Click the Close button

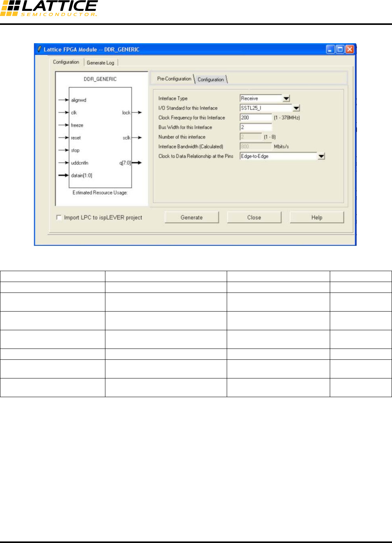click(x=254, y=217)
